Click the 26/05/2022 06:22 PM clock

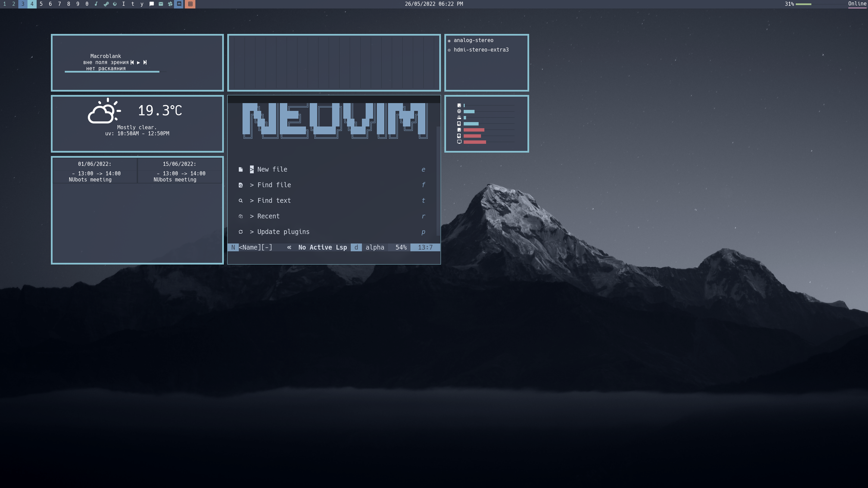pyautogui.click(x=434, y=4)
